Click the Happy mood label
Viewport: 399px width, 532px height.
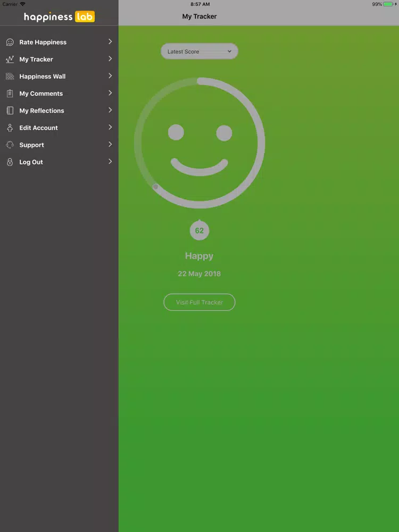click(199, 256)
